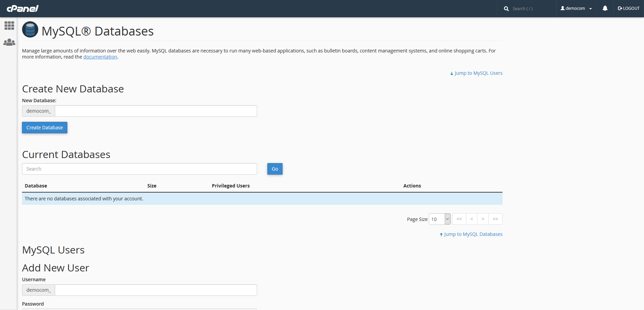Follow the Jump to MySQL Databases link
This screenshot has height=310, width=644.
(x=473, y=234)
